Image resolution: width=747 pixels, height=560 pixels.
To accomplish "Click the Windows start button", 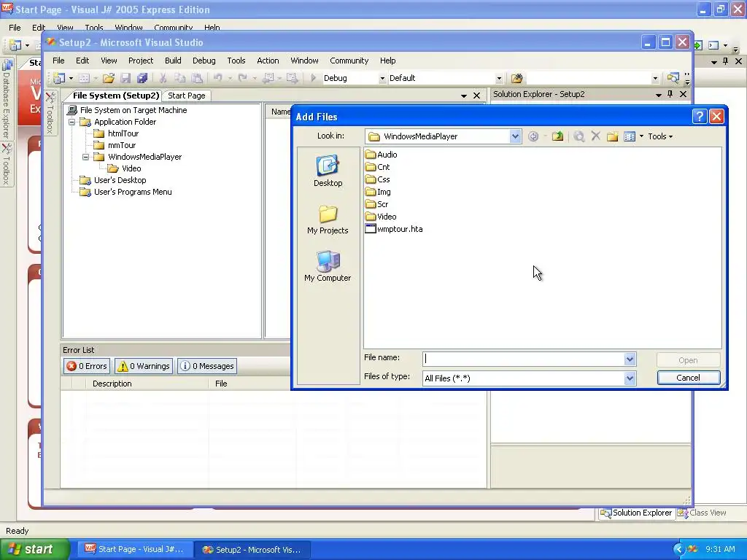I will point(34,549).
